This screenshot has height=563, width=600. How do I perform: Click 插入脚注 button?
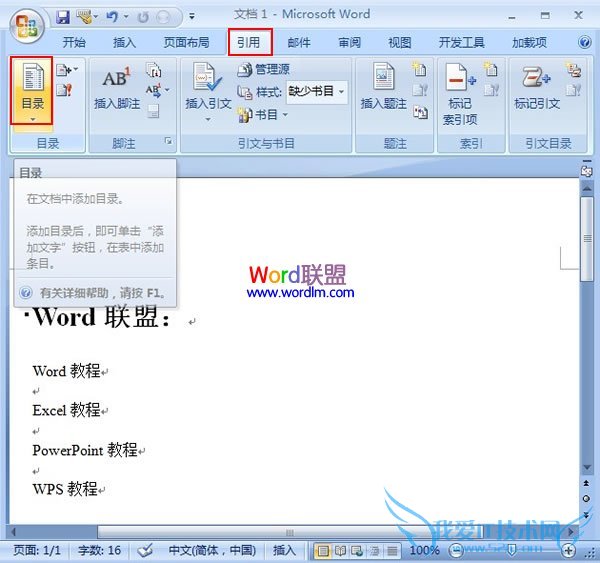point(117,89)
